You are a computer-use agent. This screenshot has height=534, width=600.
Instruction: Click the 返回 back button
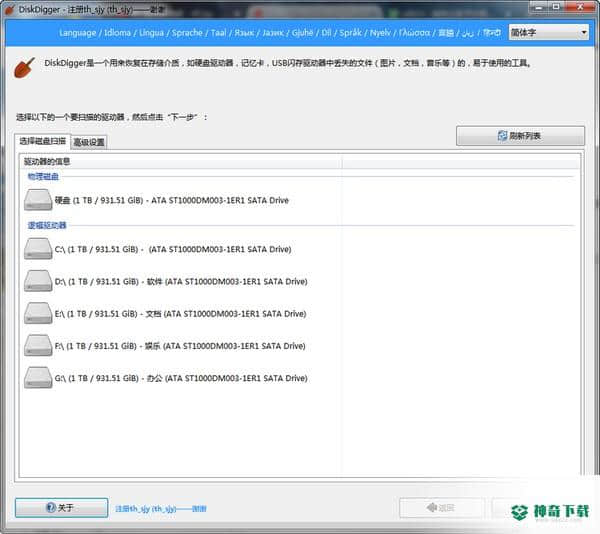coord(442,508)
